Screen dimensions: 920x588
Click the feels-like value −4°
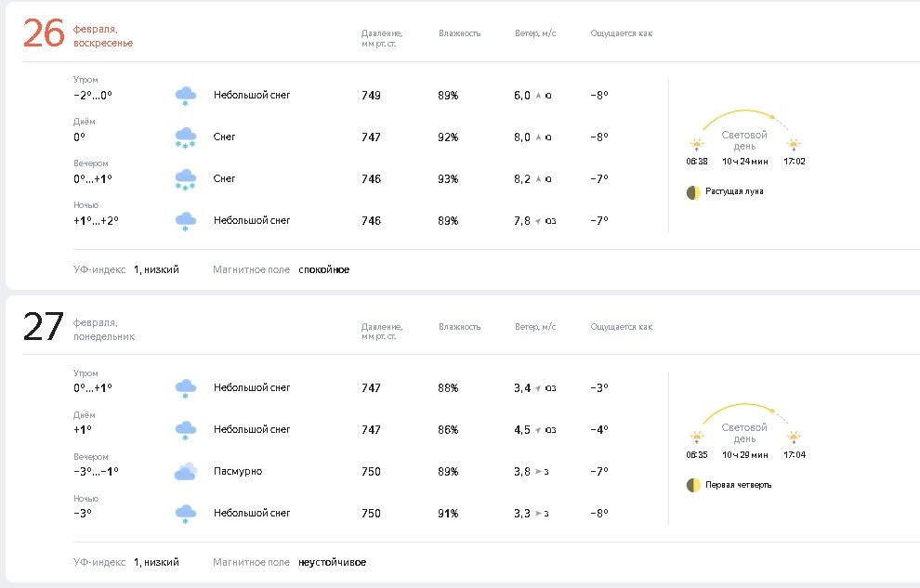599,430
